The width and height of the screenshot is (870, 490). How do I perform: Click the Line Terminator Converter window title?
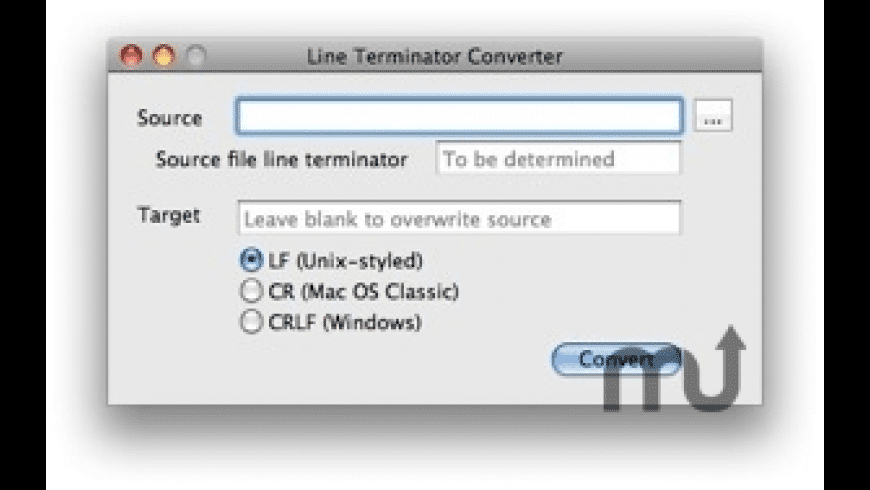click(434, 56)
